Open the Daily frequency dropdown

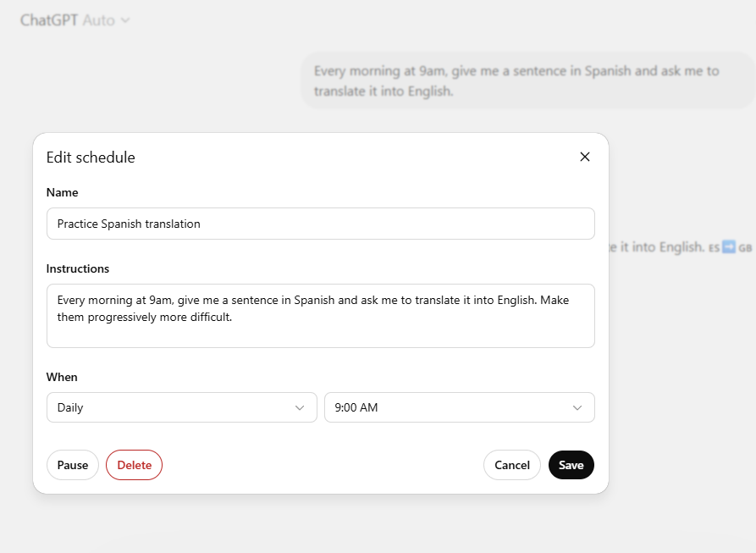(x=181, y=407)
